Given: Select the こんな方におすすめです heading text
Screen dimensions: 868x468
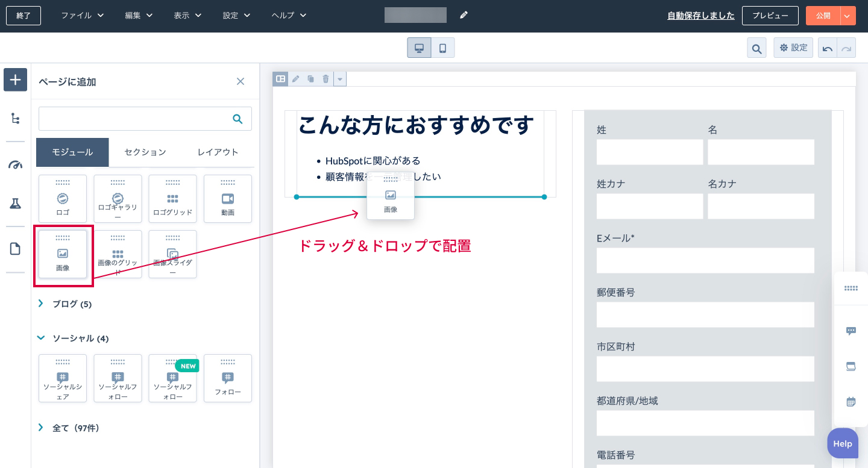Looking at the screenshot, I should pos(416,125).
